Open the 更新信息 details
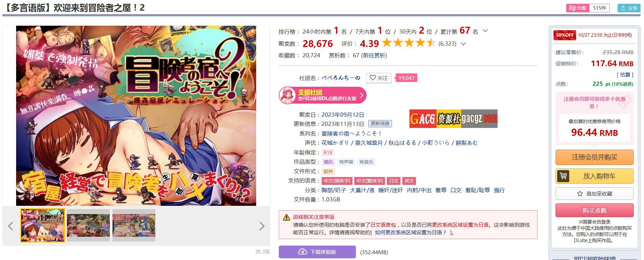The image size is (644, 260). (x=380, y=123)
